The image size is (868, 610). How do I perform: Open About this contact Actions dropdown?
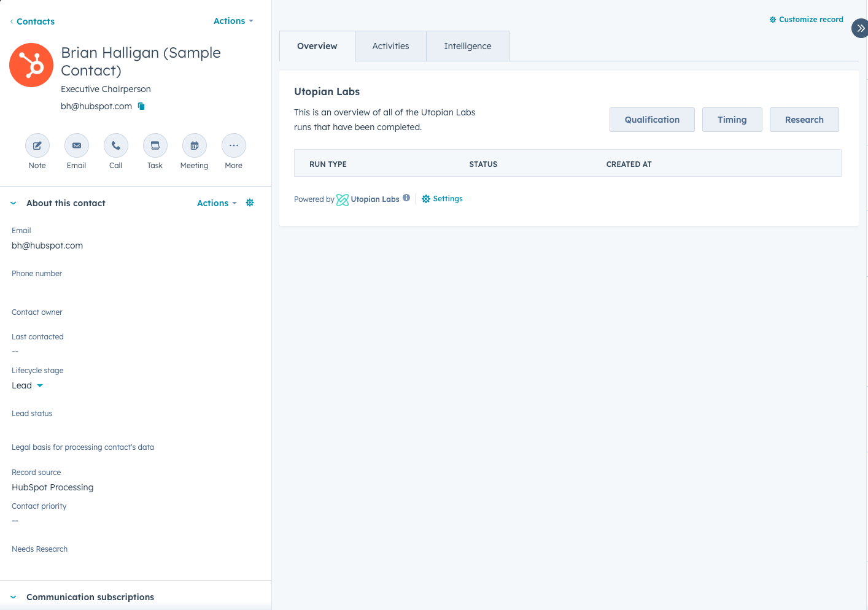click(217, 203)
